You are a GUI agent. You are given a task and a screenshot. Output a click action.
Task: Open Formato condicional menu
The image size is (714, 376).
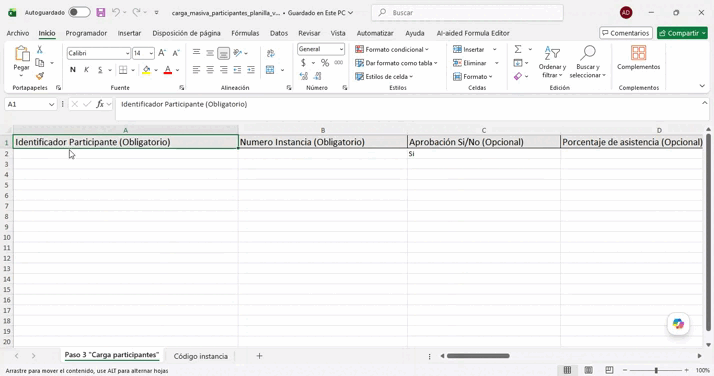click(392, 49)
